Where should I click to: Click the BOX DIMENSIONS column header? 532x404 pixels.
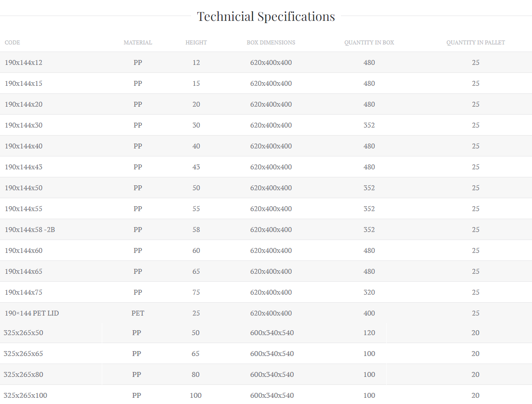pyautogui.click(x=271, y=43)
